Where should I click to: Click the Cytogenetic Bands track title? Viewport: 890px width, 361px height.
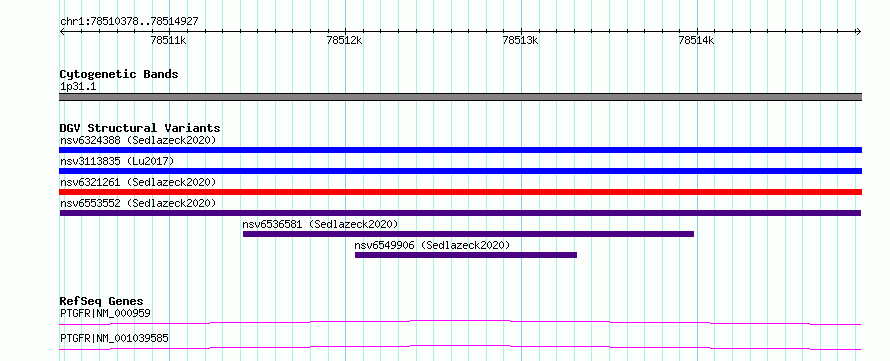[119, 74]
